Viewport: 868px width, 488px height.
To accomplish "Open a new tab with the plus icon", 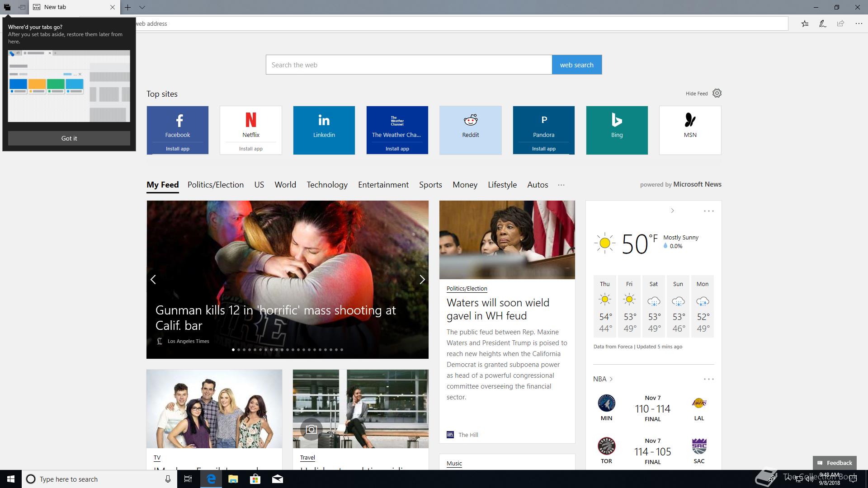I will 128,7.
